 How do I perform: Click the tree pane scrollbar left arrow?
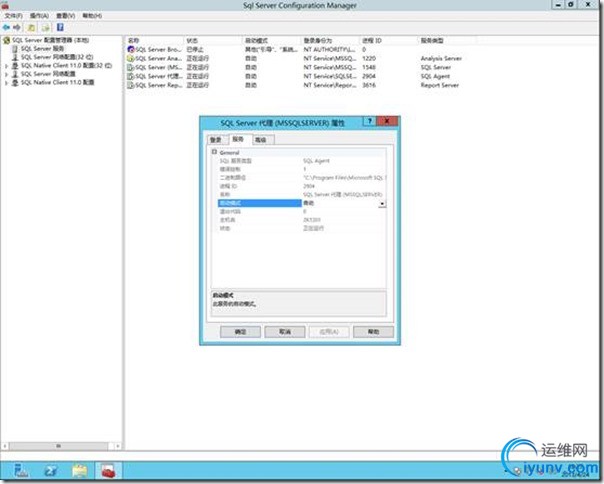click(x=5, y=446)
